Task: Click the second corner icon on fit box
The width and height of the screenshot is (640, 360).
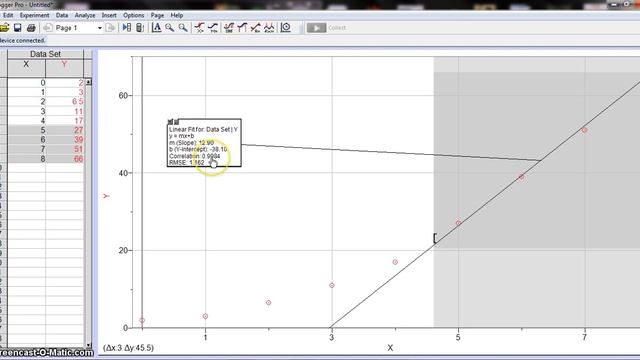Action: tap(176, 122)
